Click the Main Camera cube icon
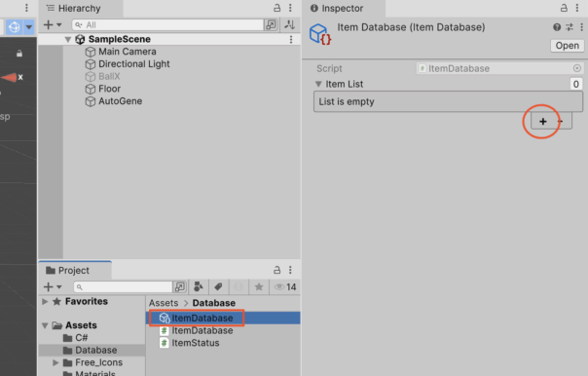The width and height of the screenshot is (588, 376). click(x=90, y=52)
